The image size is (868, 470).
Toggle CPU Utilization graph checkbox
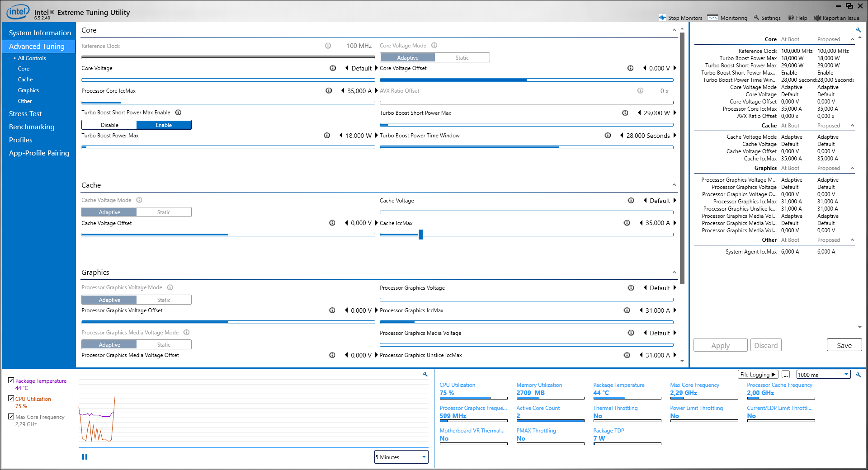point(11,399)
